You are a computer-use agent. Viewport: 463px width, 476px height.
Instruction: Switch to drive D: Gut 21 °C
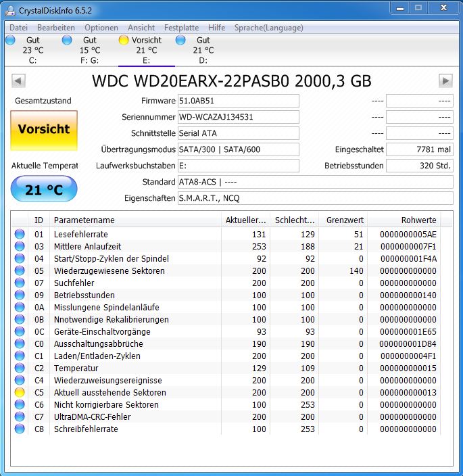(x=203, y=50)
